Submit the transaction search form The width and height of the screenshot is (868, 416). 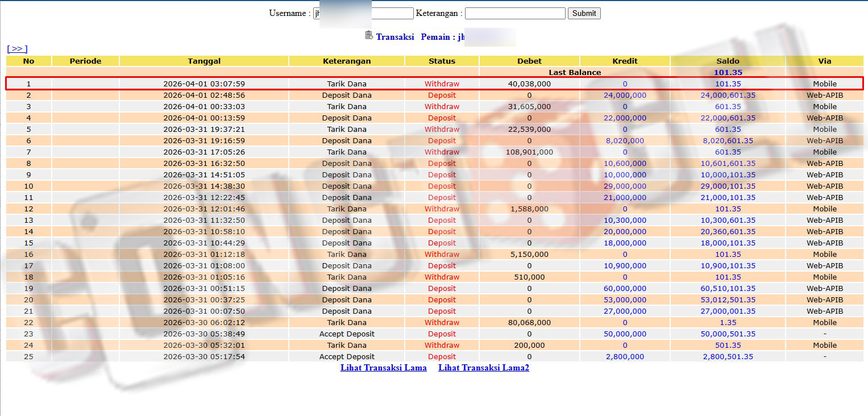(584, 13)
